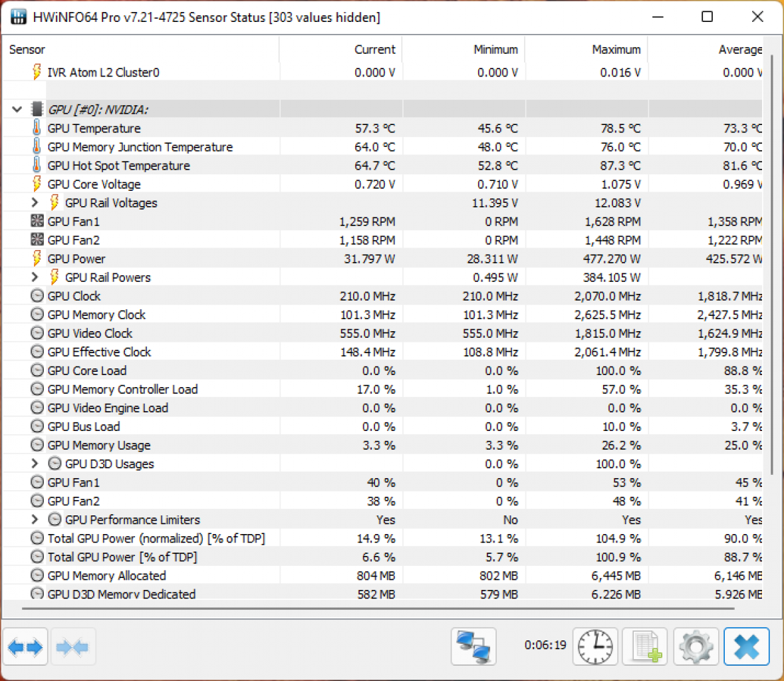Click GPU Fan1 current value 40 %
The height and width of the screenshot is (681, 784).
coord(381,483)
